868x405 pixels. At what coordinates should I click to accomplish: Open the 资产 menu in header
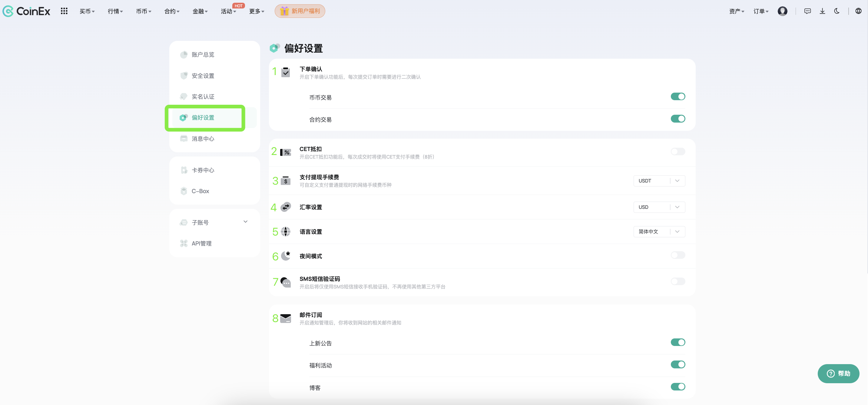tap(736, 12)
